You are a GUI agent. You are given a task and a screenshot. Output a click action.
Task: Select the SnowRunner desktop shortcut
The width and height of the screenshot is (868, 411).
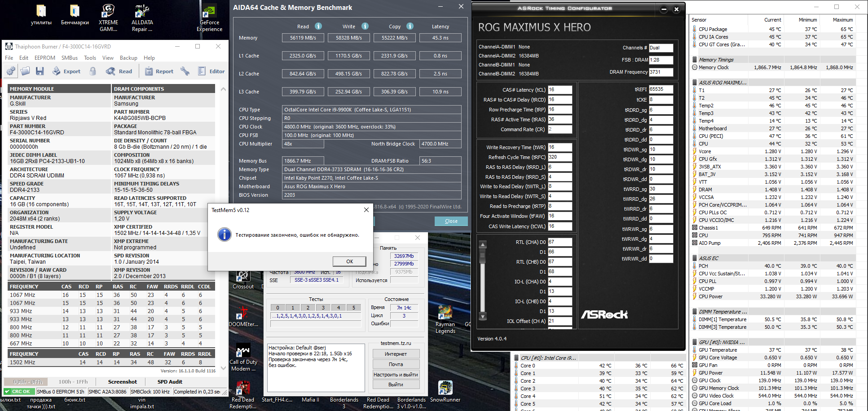pyautogui.click(x=445, y=391)
